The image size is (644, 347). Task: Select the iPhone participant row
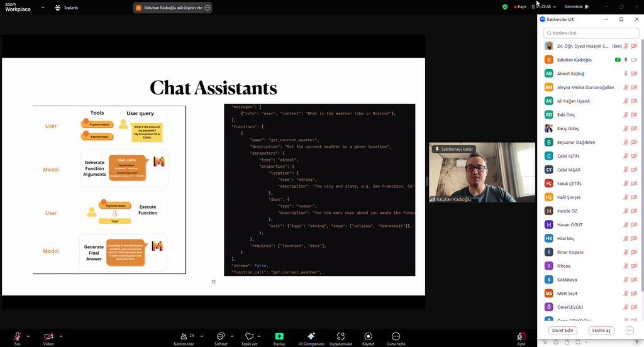tap(590, 266)
